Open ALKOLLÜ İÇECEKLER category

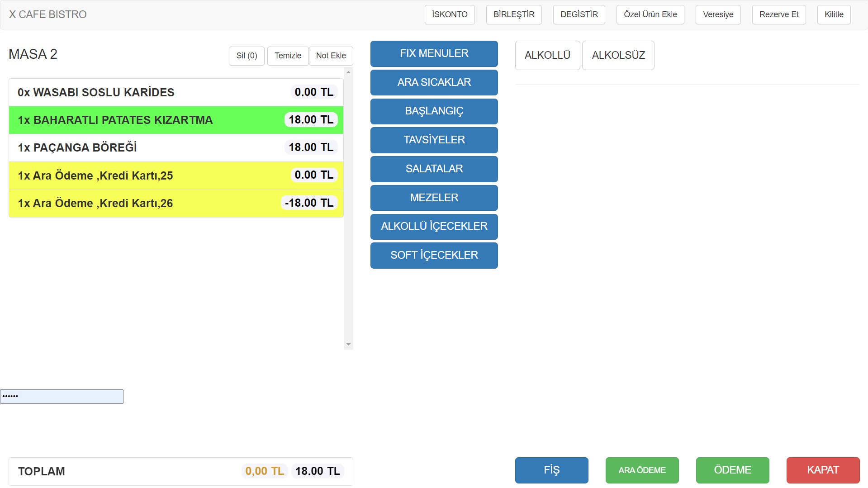coord(434,226)
